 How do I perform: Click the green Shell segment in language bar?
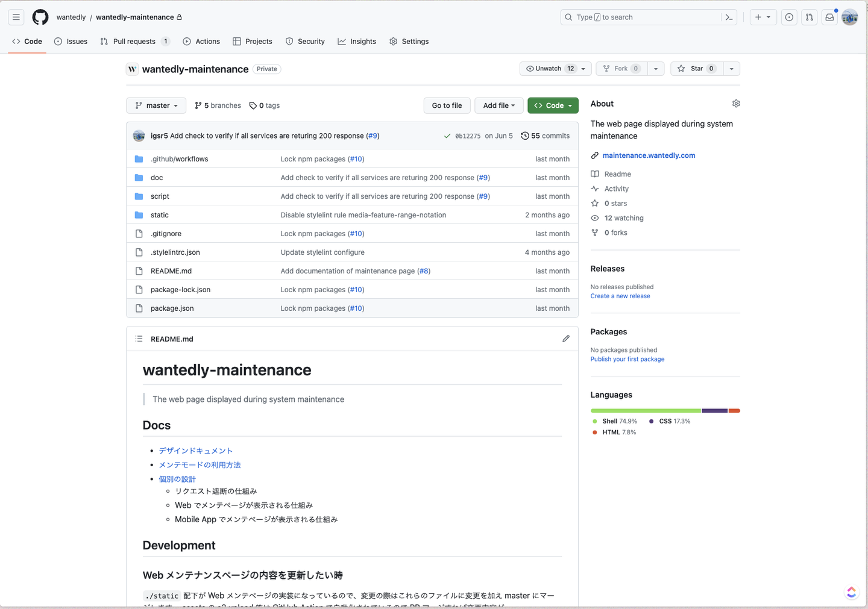tap(645, 411)
